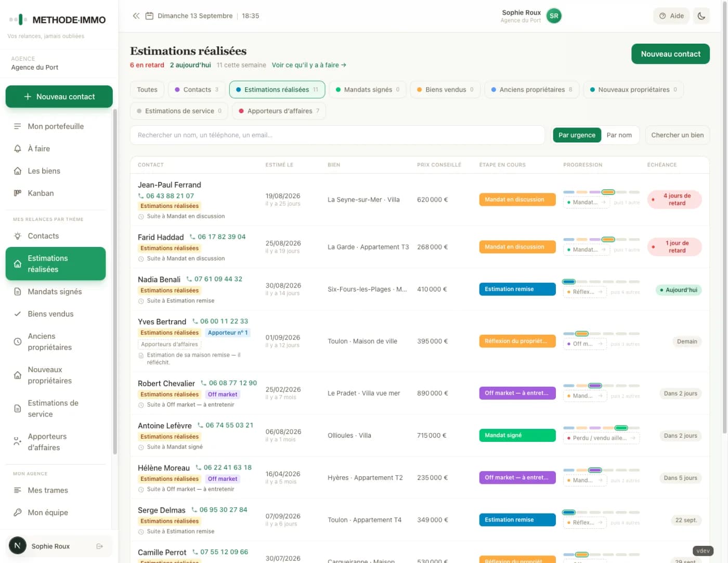Follow the Voir ce qu'il y a à faire link
Image resolution: width=728 pixels, height=563 pixels.
pyautogui.click(x=309, y=65)
